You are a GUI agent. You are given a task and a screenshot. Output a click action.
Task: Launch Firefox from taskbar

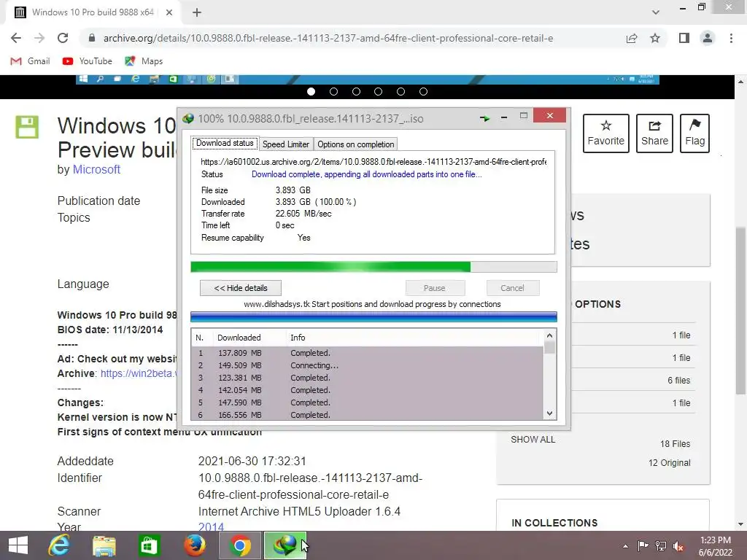[194, 545]
